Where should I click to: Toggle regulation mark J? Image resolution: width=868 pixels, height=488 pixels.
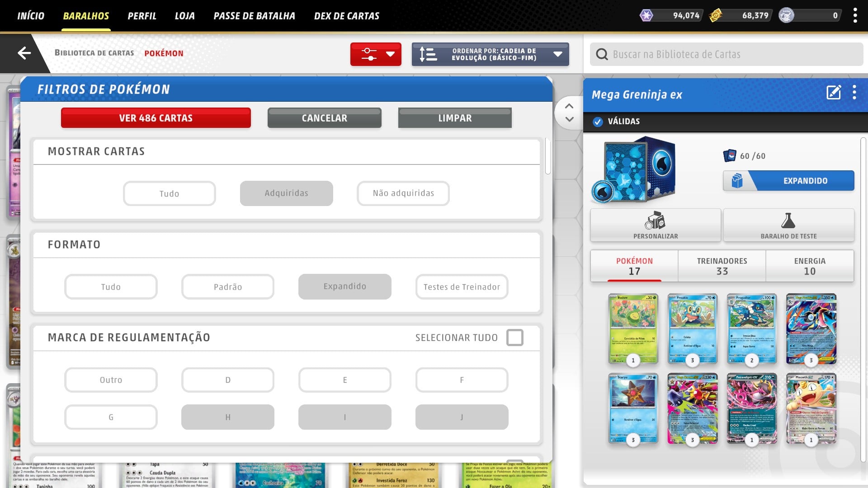click(462, 417)
